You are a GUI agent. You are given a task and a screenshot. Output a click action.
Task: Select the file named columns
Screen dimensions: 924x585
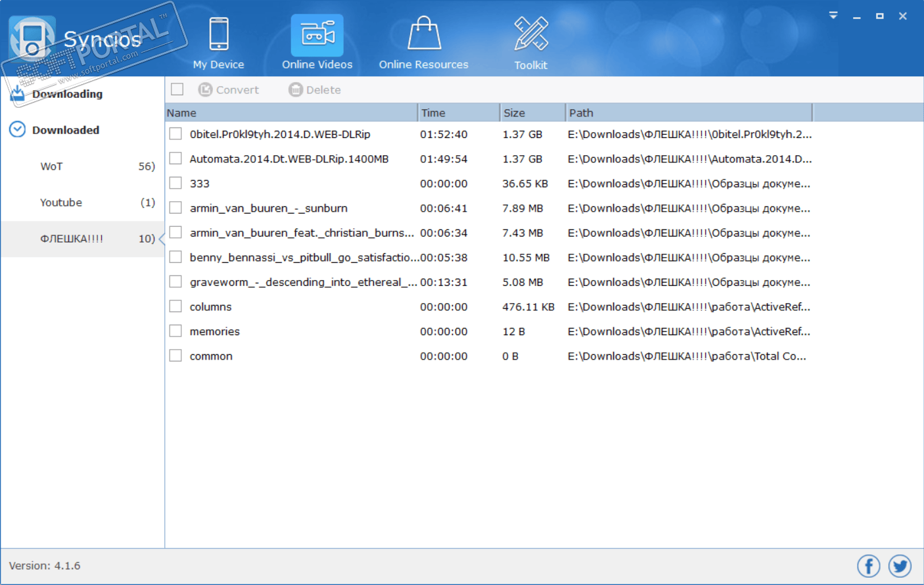pyautogui.click(x=211, y=307)
